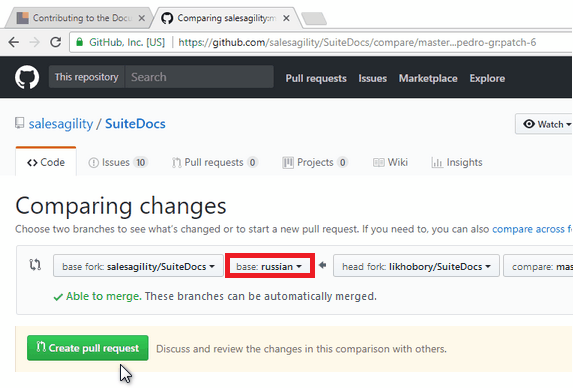Click the Comparing changes heading

coord(121,206)
